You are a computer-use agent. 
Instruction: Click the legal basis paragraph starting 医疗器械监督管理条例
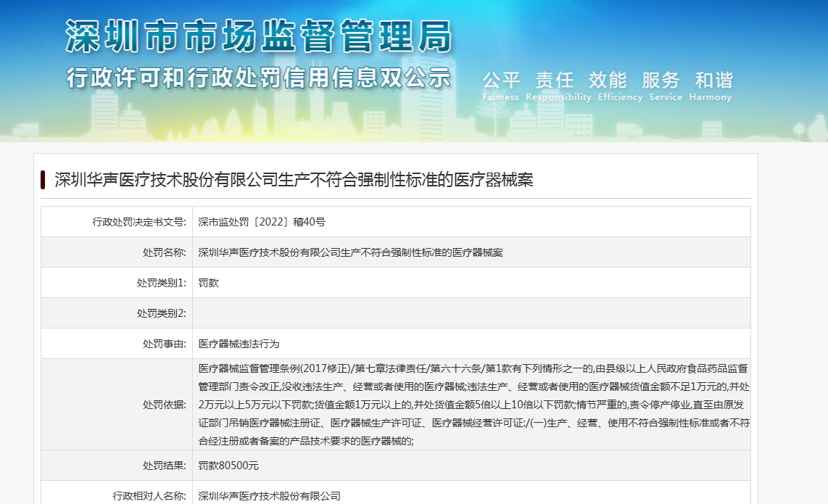[x=473, y=404]
